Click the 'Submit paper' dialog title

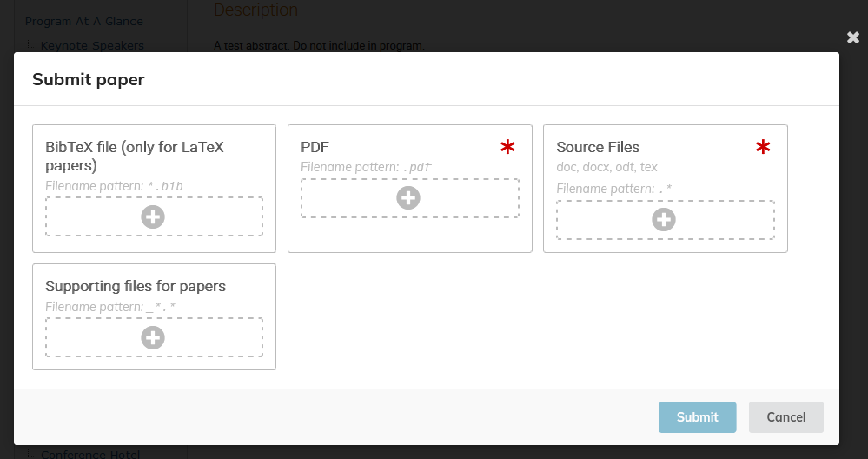tap(89, 79)
